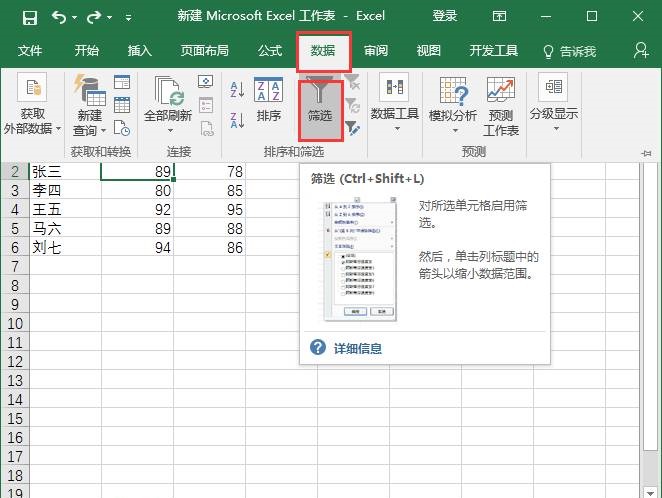Switch to the 视图 tab
Viewport: 662px width, 498px height.
(429, 51)
